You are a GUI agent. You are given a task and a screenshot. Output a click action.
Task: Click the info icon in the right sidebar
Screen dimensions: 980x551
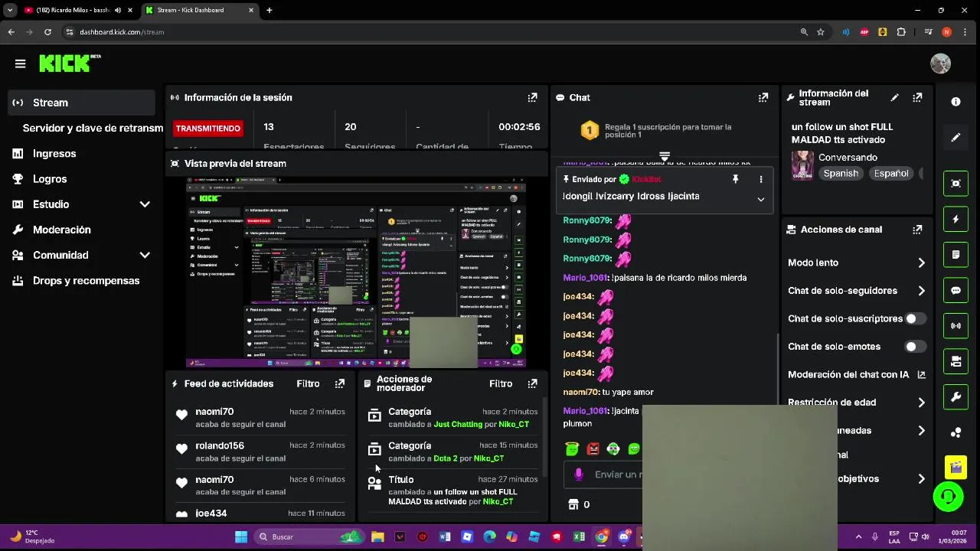[x=955, y=102]
